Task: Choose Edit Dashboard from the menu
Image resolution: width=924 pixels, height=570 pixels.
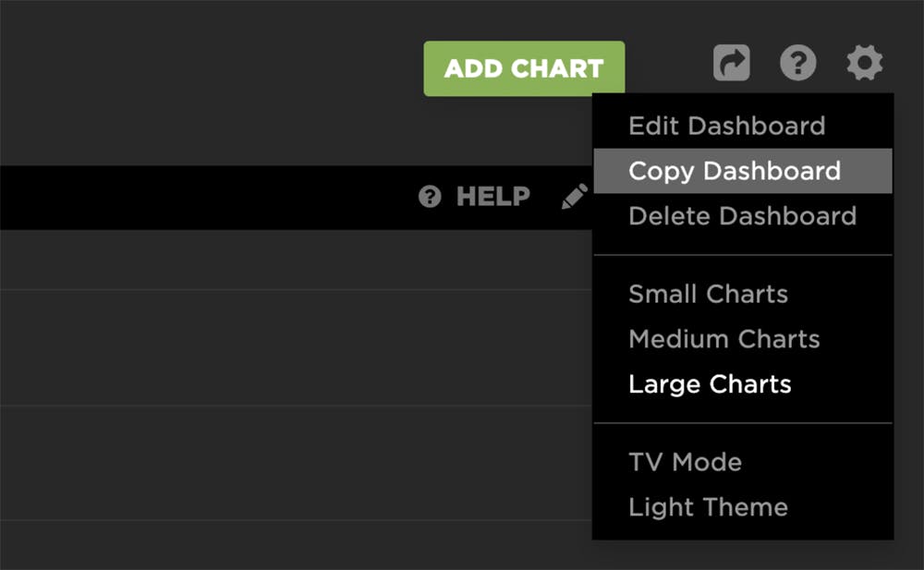Action: (726, 126)
